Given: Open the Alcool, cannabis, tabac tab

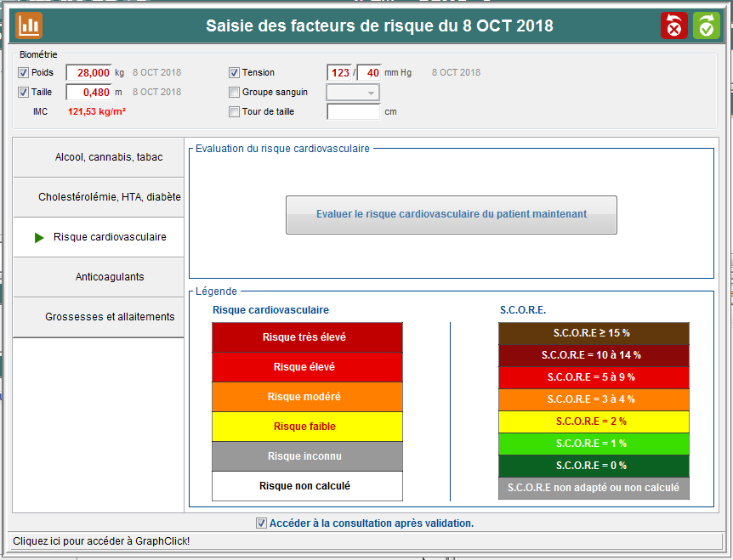Looking at the screenshot, I should pos(99,157).
